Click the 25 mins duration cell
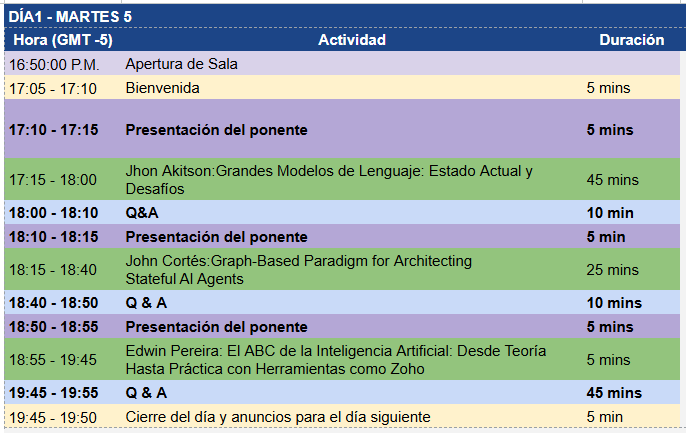Viewport: 686px width, 433px height. tap(631, 269)
